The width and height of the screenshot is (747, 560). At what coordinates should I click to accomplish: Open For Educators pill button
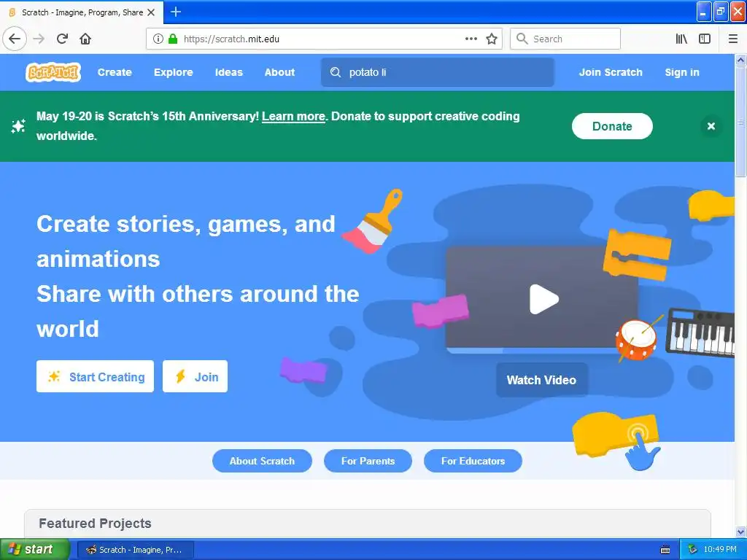coord(473,461)
